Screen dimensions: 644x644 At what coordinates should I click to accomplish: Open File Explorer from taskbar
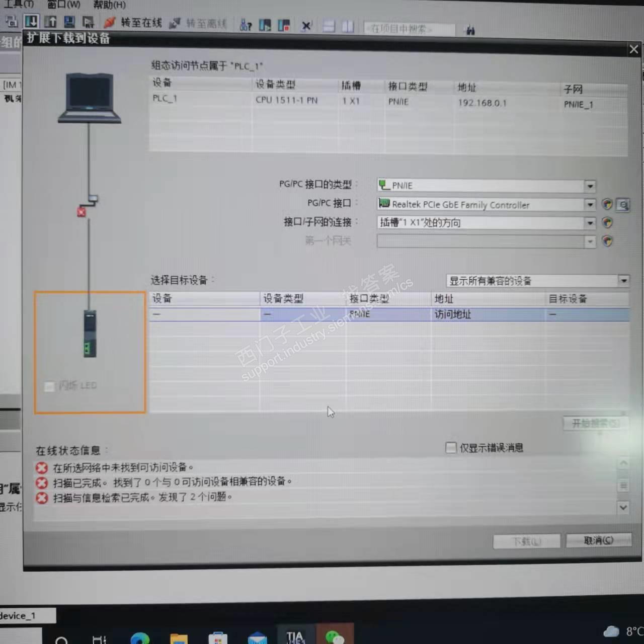click(x=179, y=638)
